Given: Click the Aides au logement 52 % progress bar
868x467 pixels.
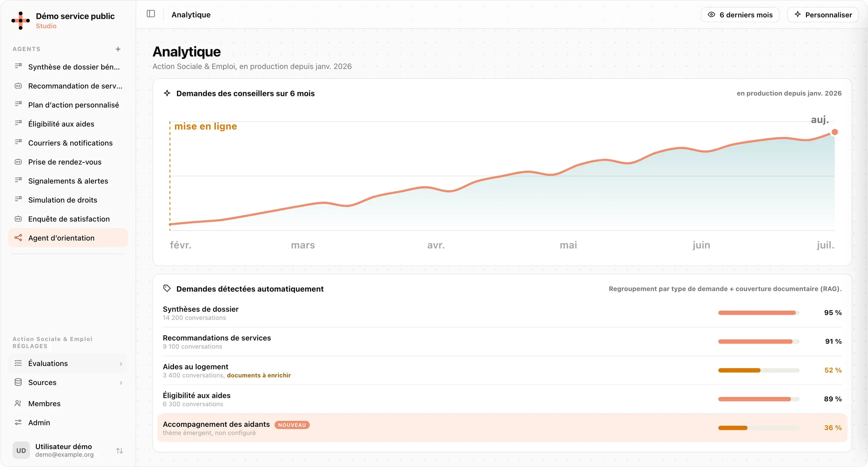Looking at the screenshot, I should (x=759, y=370).
